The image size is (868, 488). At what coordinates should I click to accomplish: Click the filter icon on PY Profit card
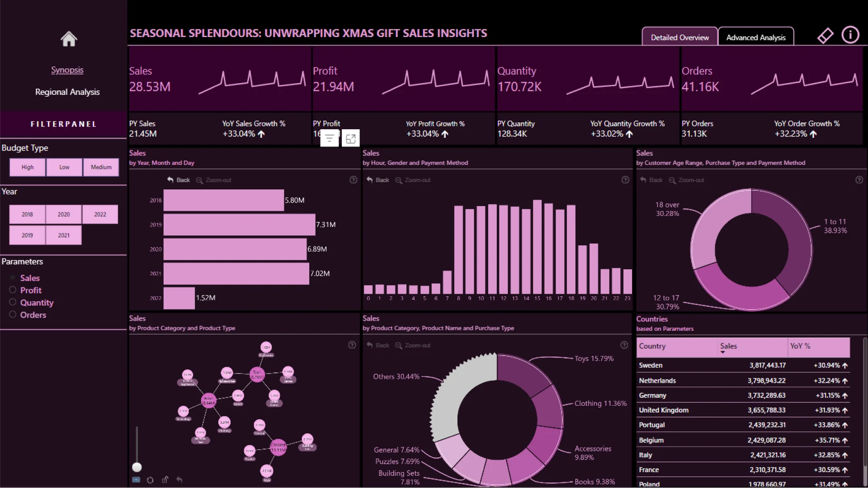click(330, 138)
